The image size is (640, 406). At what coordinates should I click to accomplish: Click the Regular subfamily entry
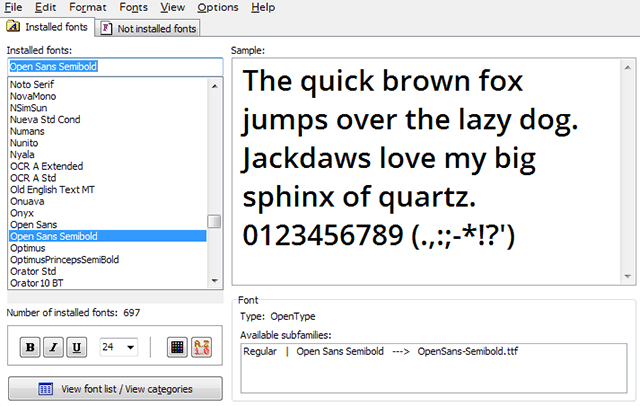[380, 351]
